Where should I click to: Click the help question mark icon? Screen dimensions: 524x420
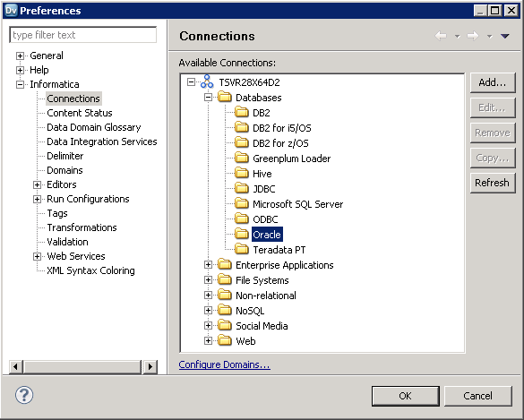point(24,395)
